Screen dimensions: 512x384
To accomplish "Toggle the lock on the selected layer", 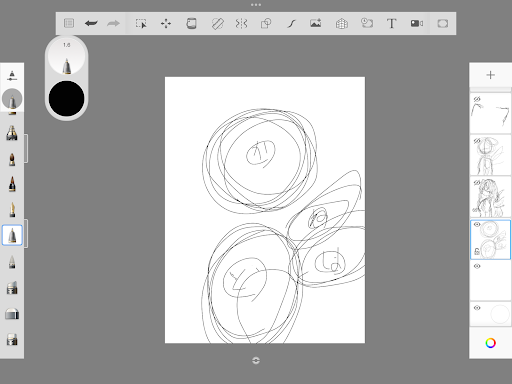I will (477, 251).
